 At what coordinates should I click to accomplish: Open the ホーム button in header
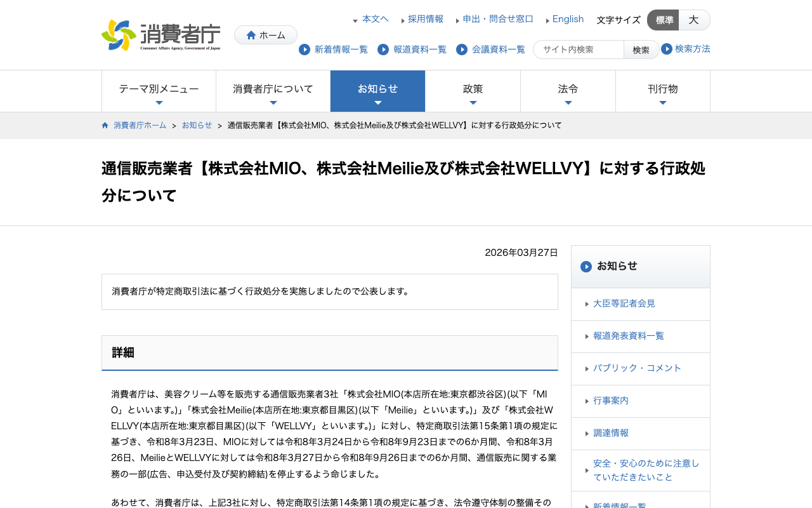[266, 35]
